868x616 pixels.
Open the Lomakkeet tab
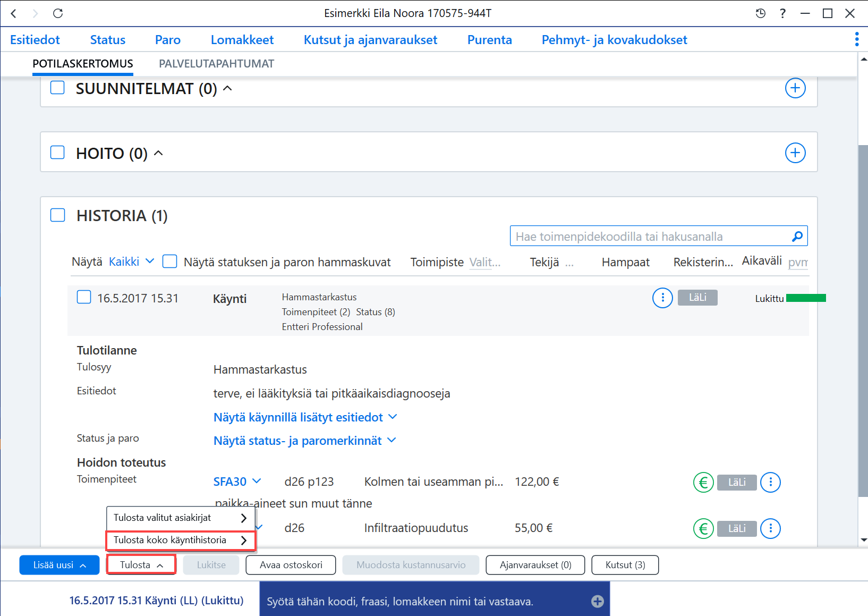242,40
